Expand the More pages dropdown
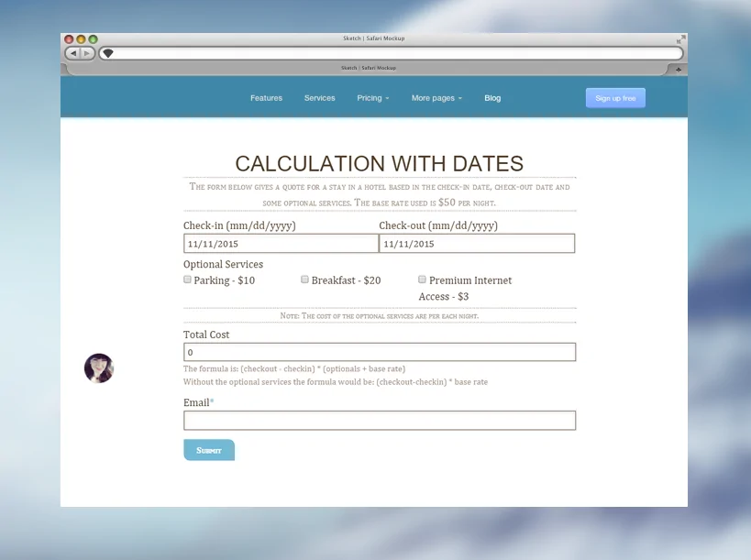The width and height of the screenshot is (751, 560). [x=436, y=98]
